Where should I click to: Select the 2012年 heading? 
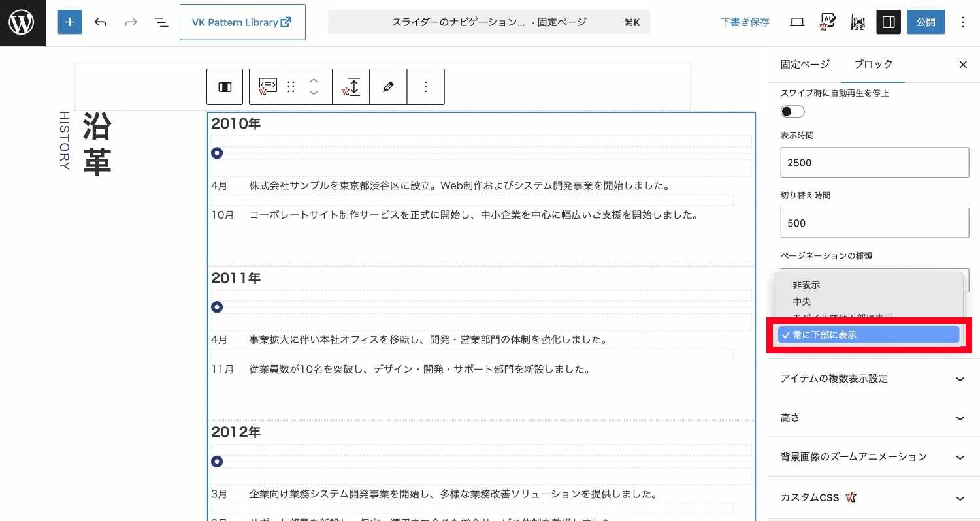click(x=236, y=432)
